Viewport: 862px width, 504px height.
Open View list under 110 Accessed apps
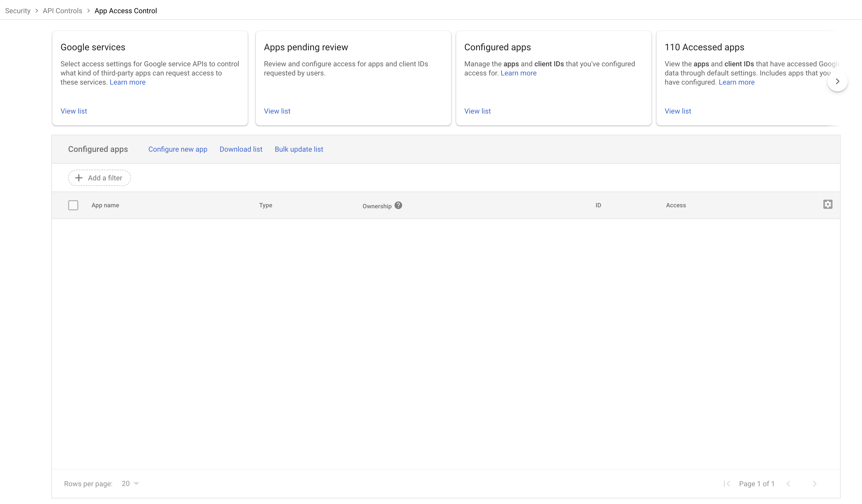click(678, 111)
